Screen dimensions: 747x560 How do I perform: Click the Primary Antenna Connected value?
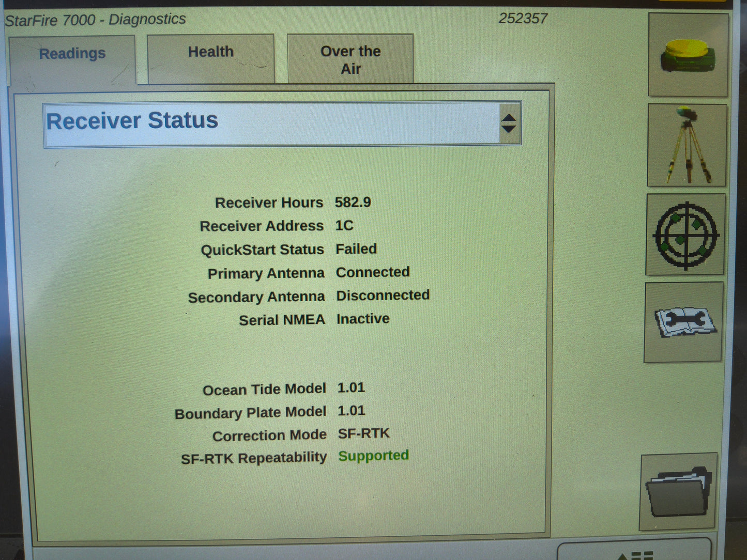click(373, 272)
